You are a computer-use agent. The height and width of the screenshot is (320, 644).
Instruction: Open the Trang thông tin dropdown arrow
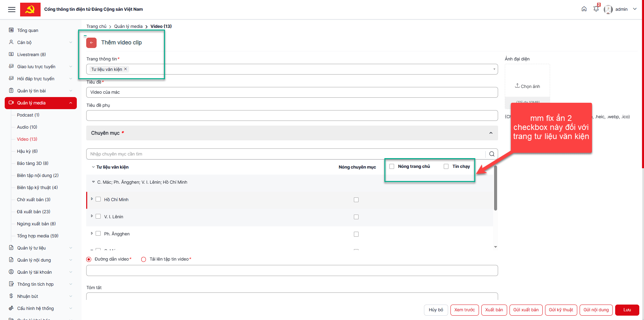pos(494,70)
